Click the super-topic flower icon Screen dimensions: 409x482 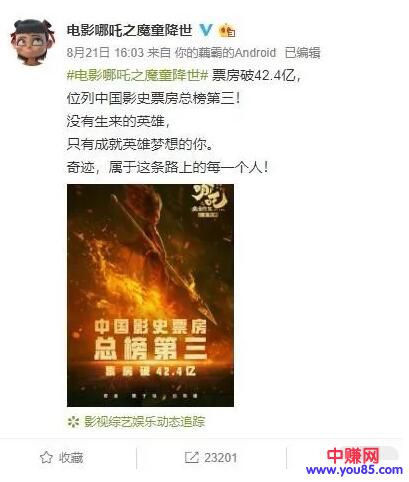[x=73, y=422]
